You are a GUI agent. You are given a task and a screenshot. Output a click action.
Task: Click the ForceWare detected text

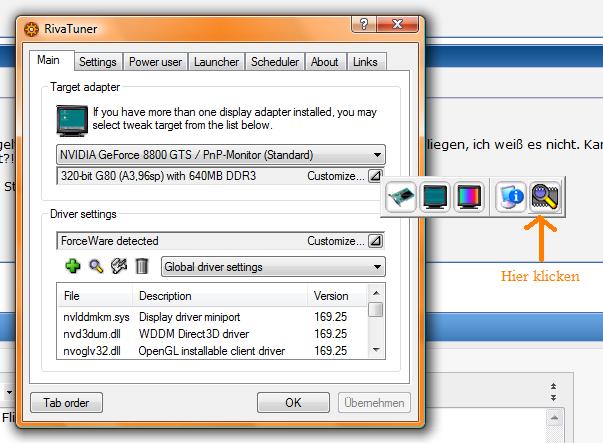110,241
